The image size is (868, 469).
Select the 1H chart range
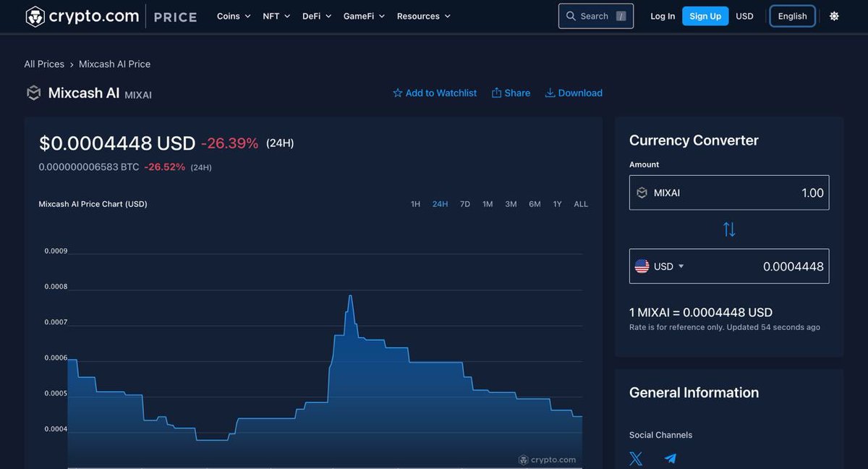415,204
